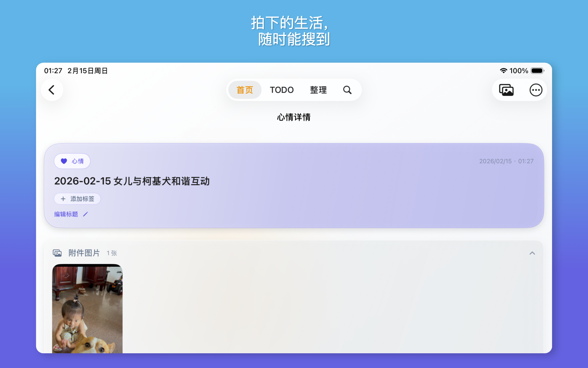
Task: Tap the 2月15日周日 date in the status bar
Action: (x=88, y=71)
